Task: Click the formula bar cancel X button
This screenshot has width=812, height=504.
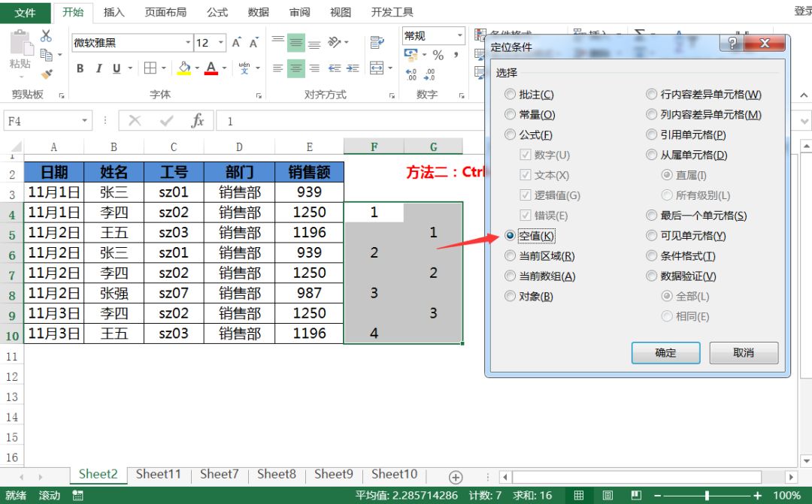Action: coord(135,121)
